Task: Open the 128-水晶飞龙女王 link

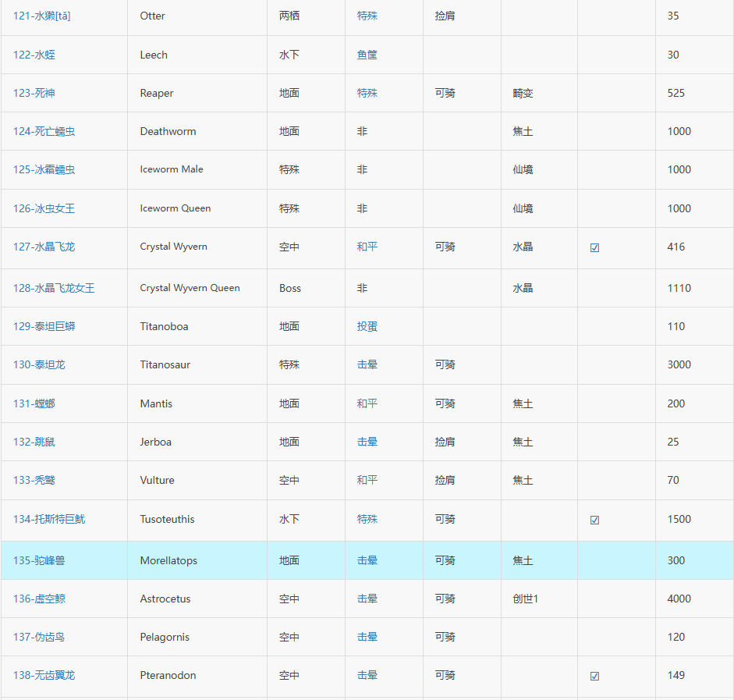Action: click(x=54, y=288)
